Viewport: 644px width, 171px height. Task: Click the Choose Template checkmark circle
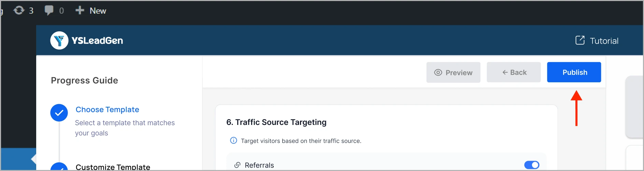coord(59,113)
